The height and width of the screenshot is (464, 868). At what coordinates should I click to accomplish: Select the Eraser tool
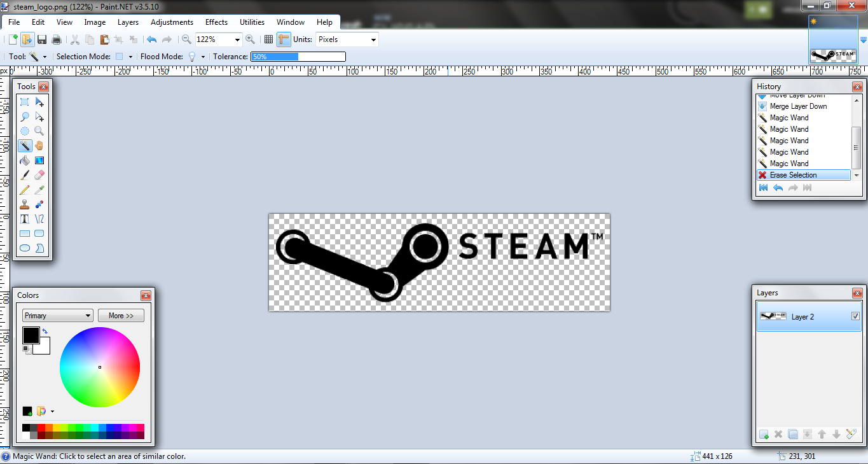(39, 175)
